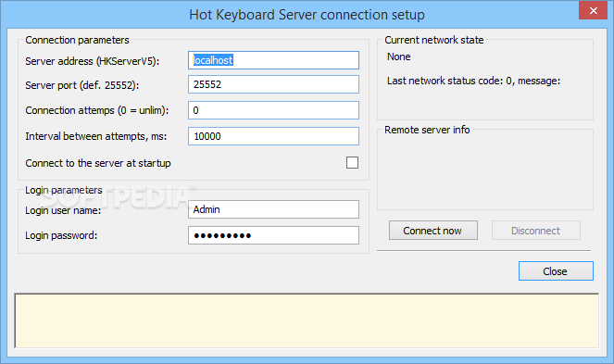Click the Server address field containing localhost
This screenshot has width=614, height=364.
pos(273,60)
